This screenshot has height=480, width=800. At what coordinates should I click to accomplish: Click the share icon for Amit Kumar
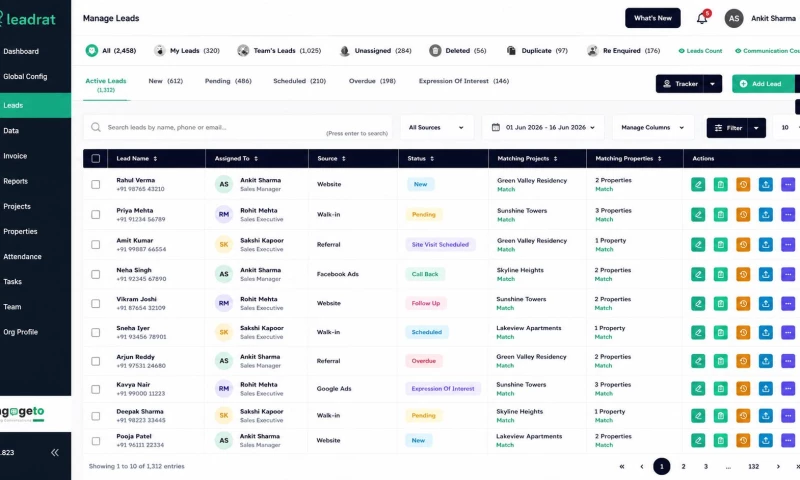pyautogui.click(x=766, y=245)
